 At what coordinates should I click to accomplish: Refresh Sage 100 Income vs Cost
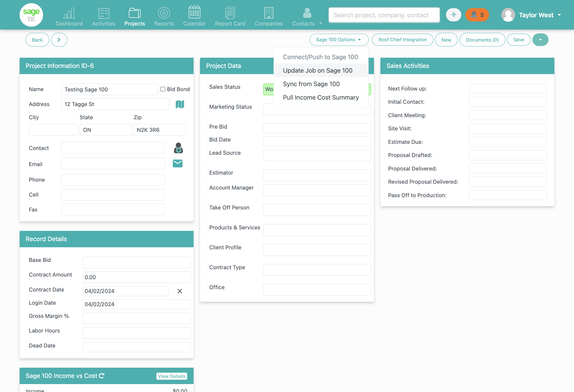[x=102, y=376]
